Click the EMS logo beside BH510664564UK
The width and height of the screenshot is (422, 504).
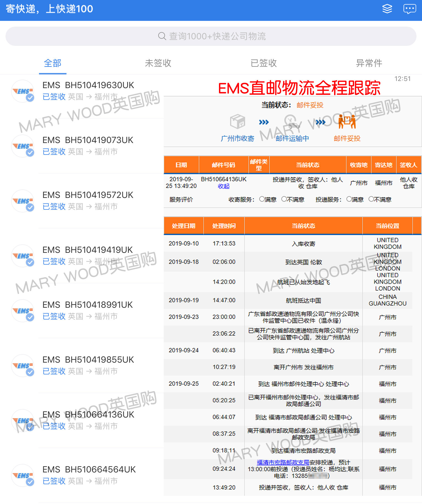pyautogui.click(x=23, y=475)
